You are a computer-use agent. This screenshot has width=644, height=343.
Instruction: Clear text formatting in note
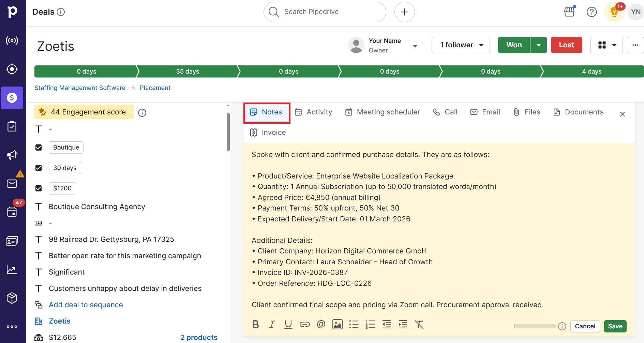[x=419, y=325]
